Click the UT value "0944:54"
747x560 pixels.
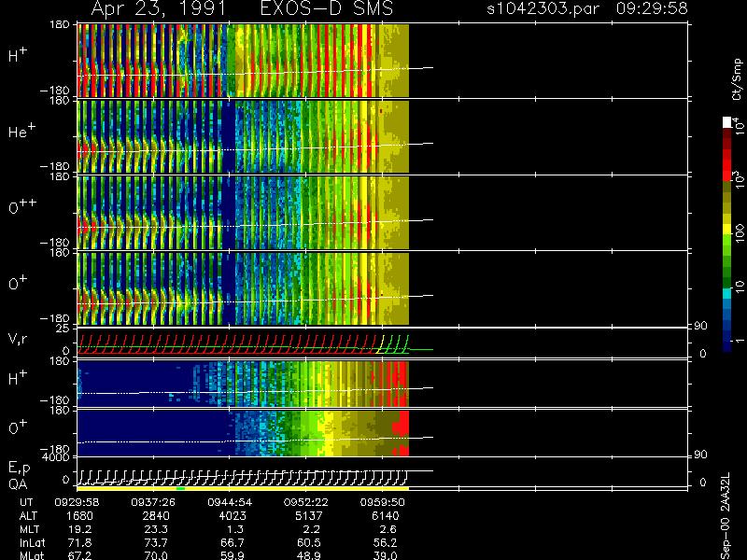pyautogui.click(x=230, y=502)
